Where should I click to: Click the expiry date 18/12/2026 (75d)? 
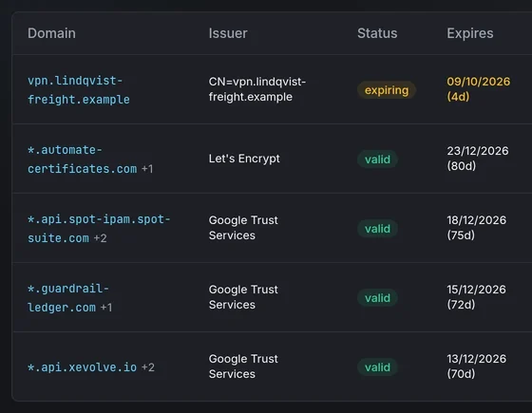(x=476, y=228)
